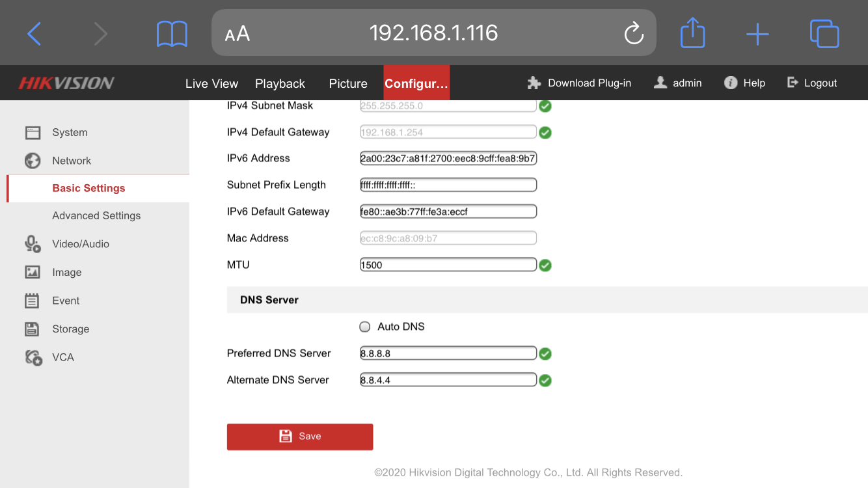Open new tab with plus icon
Image resolution: width=868 pixels, height=488 pixels.
(x=757, y=34)
